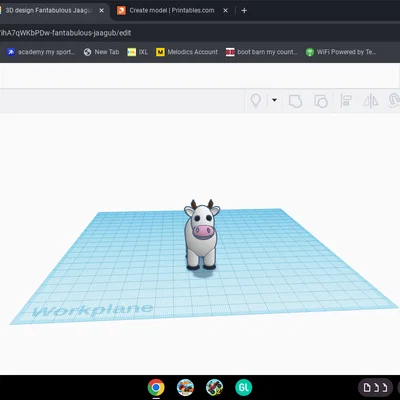Open the New Tab bookmark
Screen dimensions: 400x400
click(x=101, y=52)
